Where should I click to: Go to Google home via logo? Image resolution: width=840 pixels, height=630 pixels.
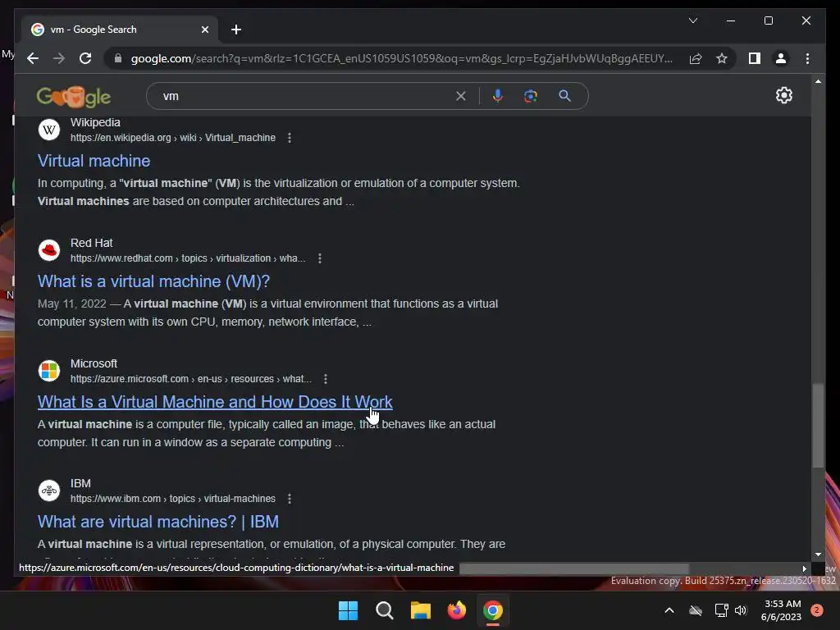point(73,97)
